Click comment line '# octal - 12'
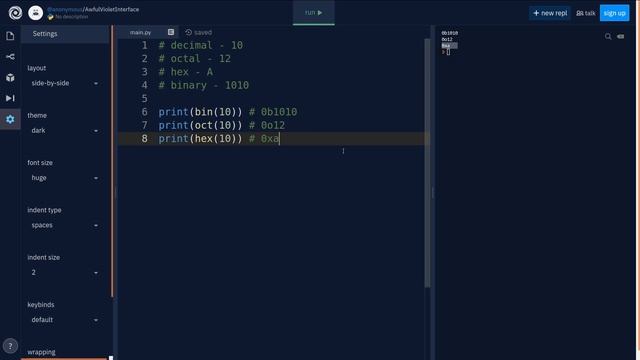The height and width of the screenshot is (360, 640). coord(195,59)
